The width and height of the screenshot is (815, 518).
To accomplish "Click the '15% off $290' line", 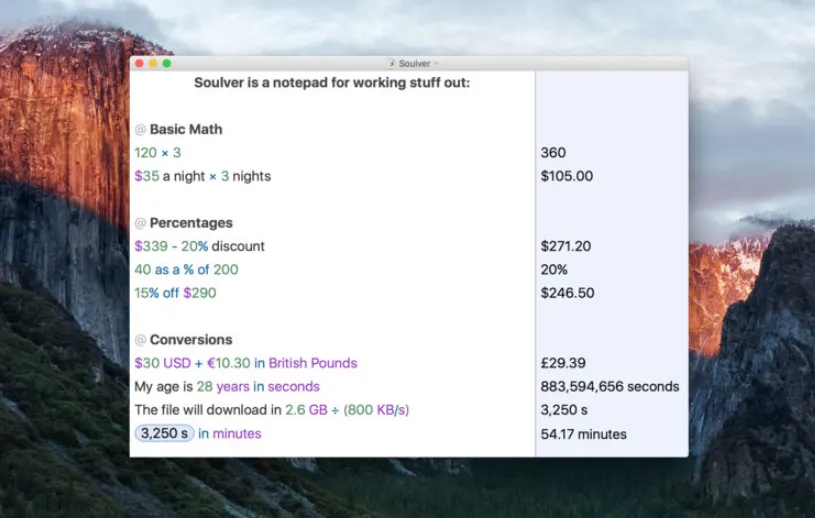I will (x=175, y=293).
